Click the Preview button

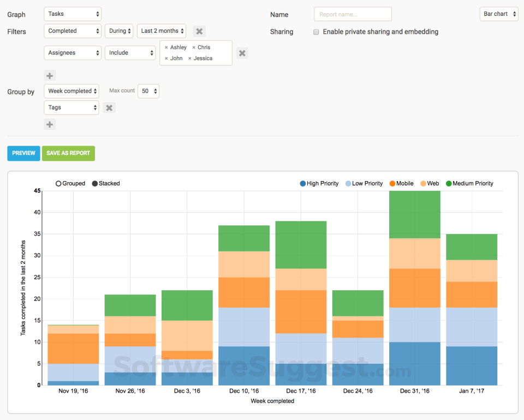click(23, 153)
